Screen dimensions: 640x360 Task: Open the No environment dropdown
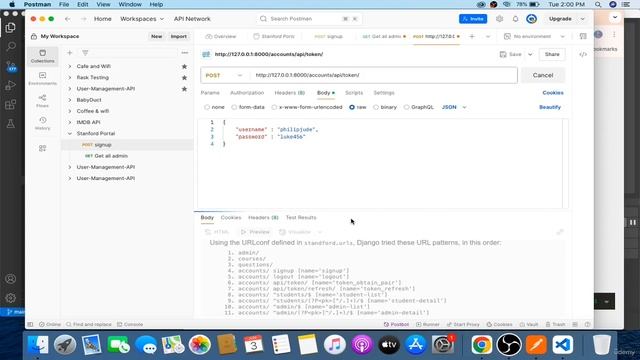click(x=535, y=36)
